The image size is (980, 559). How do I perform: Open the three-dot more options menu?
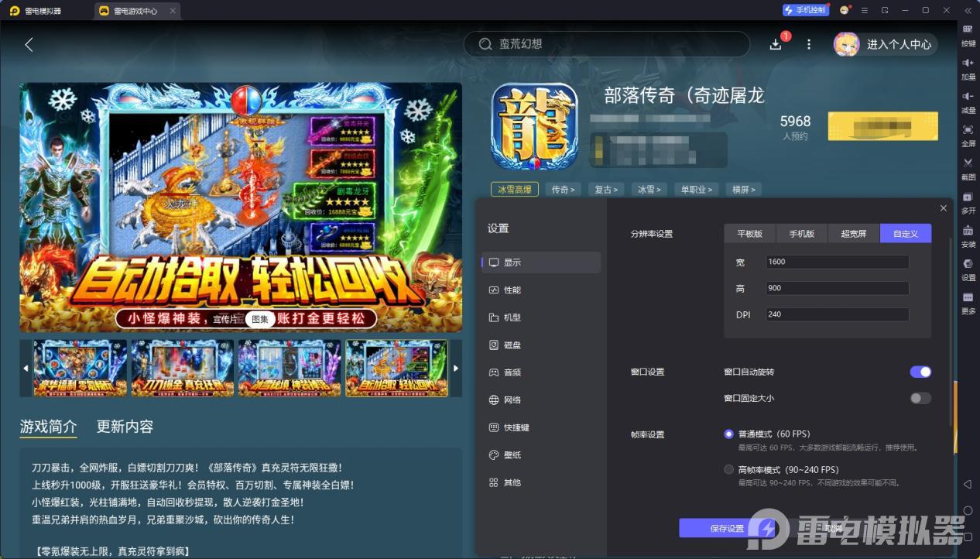click(809, 44)
